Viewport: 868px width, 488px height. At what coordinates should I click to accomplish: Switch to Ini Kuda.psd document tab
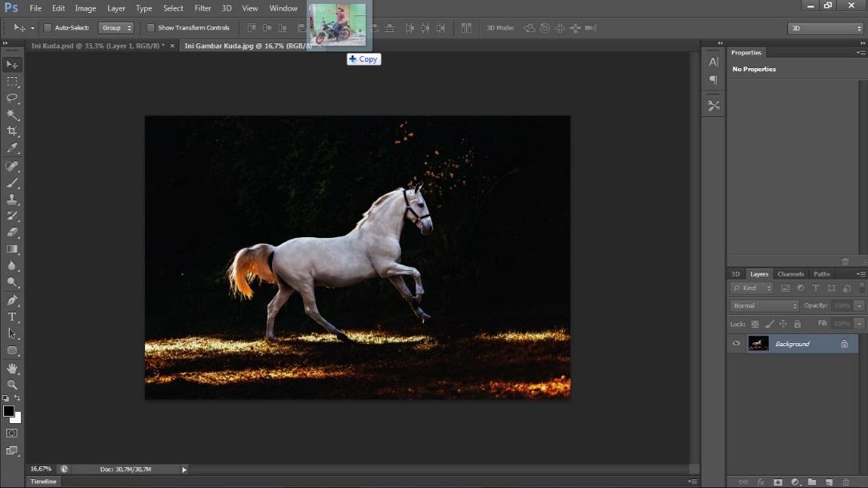[98, 46]
